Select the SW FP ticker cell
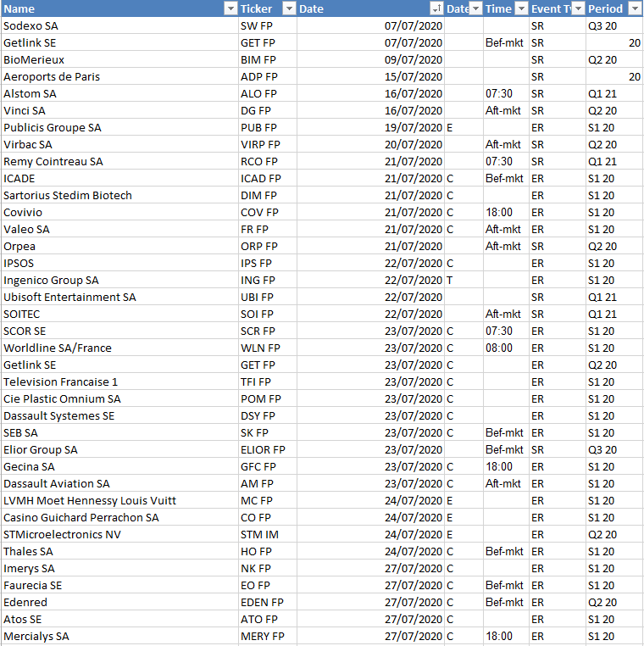 point(268,26)
